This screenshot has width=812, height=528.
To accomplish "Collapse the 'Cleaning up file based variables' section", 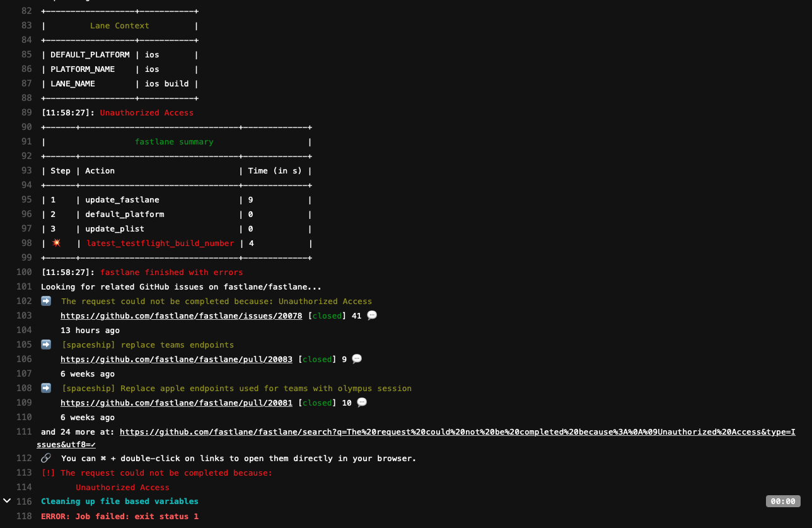I will pyautogui.click(x=7, y=501).
